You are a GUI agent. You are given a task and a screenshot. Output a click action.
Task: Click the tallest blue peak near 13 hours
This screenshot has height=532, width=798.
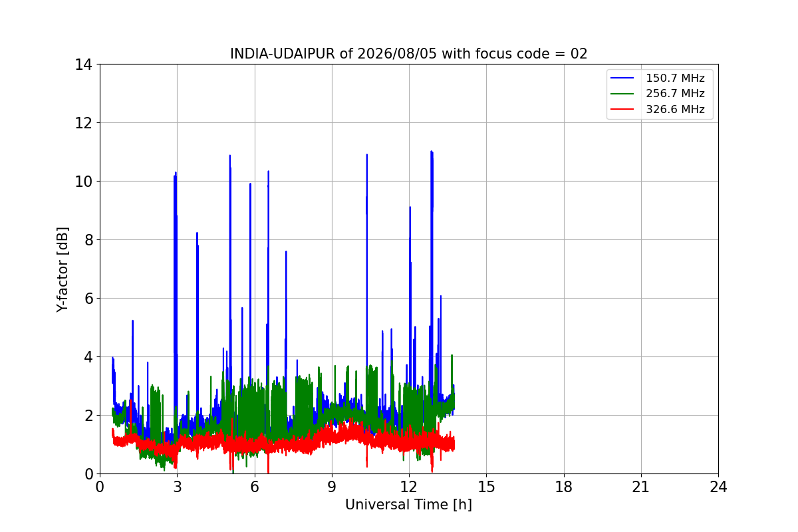pyautogui.click(x=432, y=152)
